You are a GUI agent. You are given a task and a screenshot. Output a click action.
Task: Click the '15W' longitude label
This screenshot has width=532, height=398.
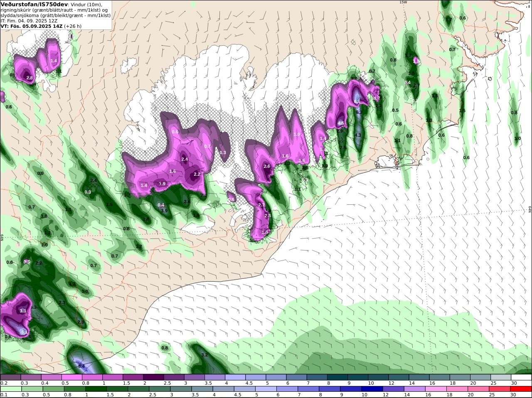403,2
